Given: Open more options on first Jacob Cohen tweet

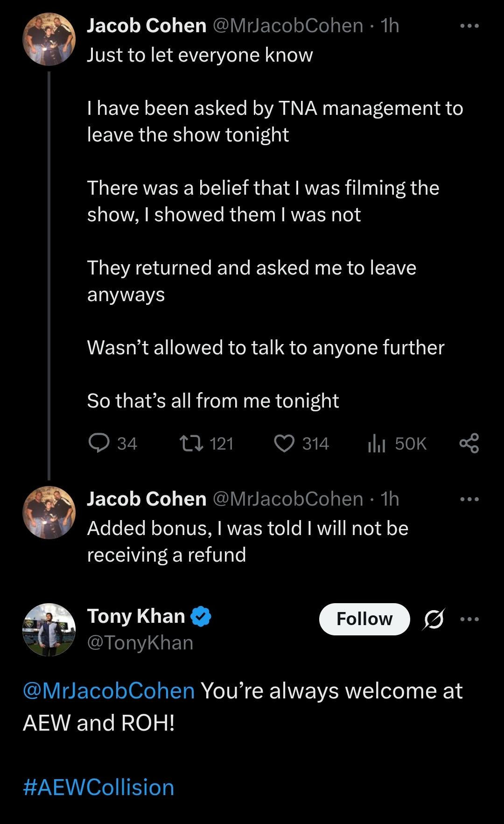Looking at the screenshot, I should (469, 26).
